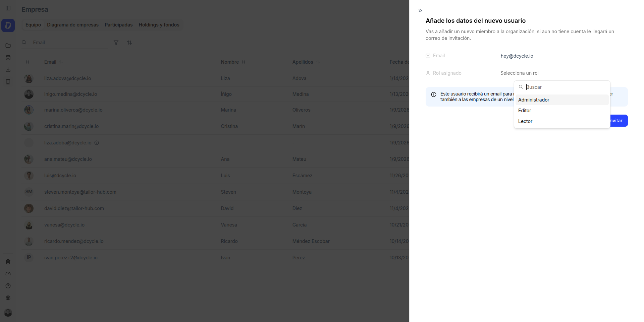Open the reports panel via the sidebar icon

[8, 82]
